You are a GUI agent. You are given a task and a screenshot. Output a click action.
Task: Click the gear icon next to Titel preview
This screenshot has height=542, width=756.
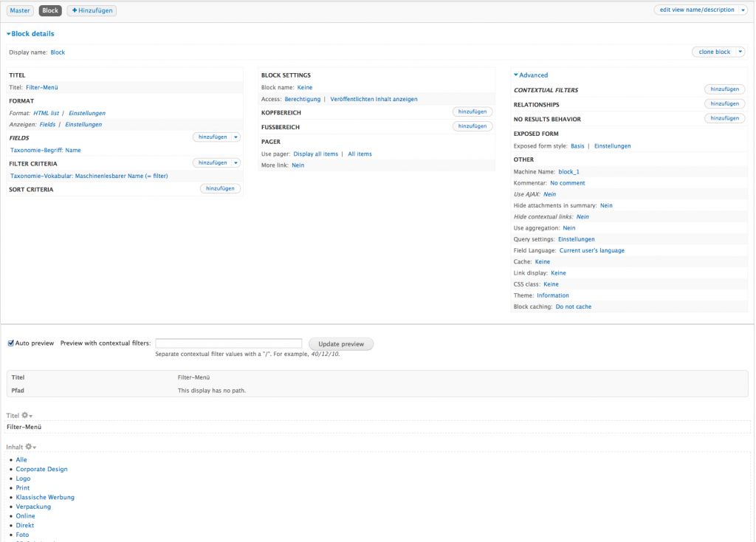(26, 416)
